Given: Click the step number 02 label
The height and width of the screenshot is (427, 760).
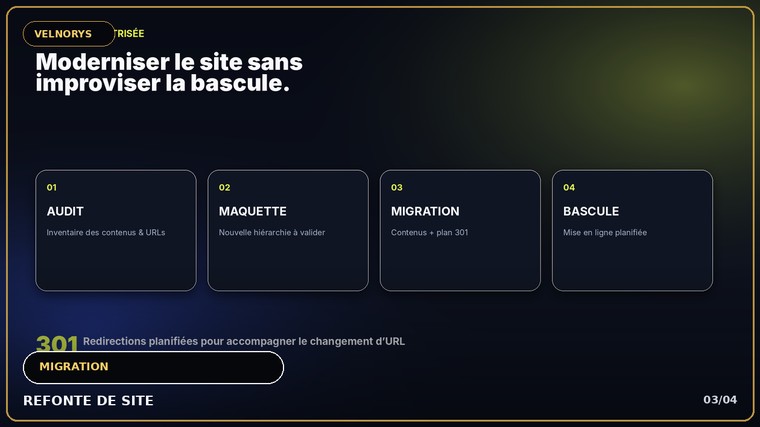Looking at the screenshot, I should click(x=224, y=188).
